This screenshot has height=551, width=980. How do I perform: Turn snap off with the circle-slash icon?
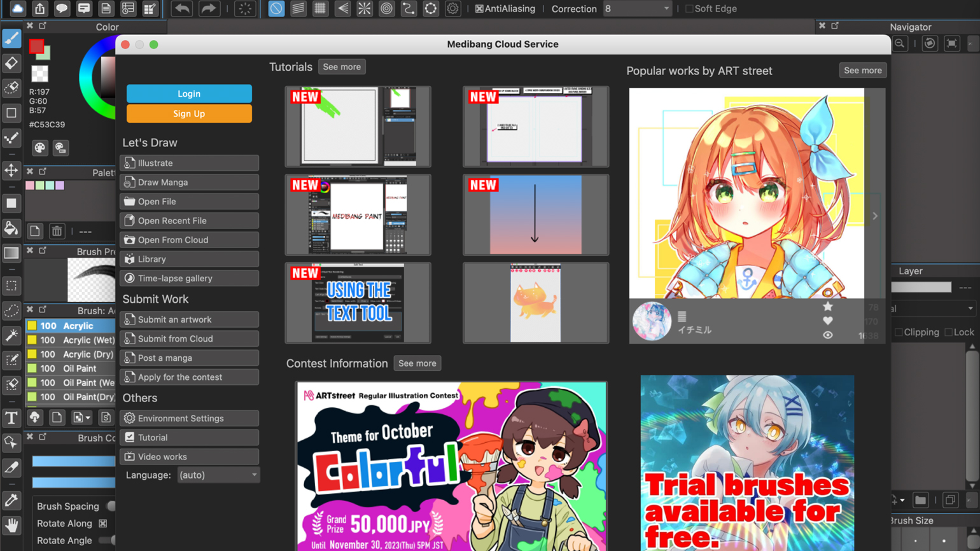click(276, 9)
